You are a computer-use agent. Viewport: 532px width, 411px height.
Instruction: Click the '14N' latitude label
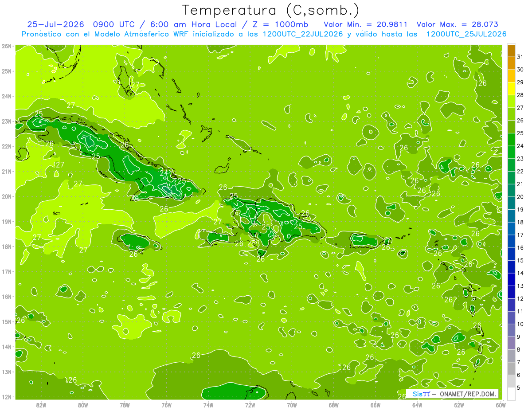point(6,347)
